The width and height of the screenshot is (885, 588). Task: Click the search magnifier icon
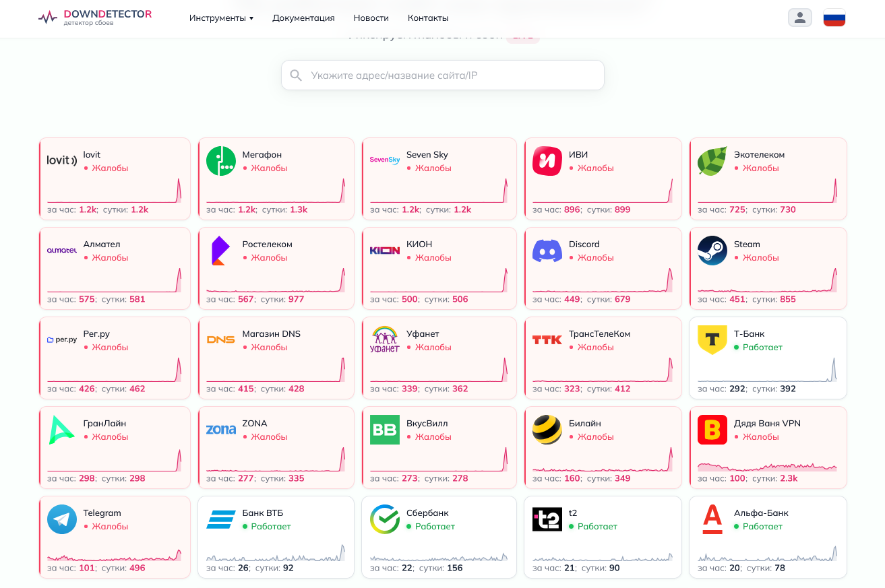pyautogui.click(x=296, y=75)
